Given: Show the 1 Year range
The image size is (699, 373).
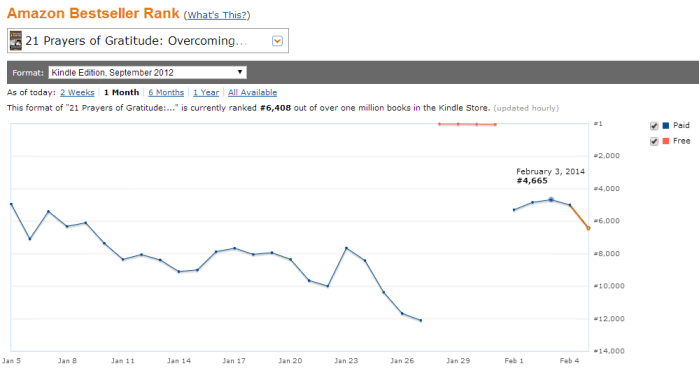Looking at the screenshot, I should pyautogui.click(x=206, y=92).
